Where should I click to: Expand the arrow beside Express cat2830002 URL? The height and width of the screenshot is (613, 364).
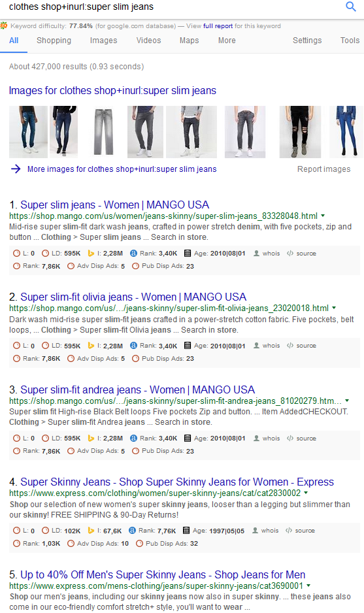point(306,493)
